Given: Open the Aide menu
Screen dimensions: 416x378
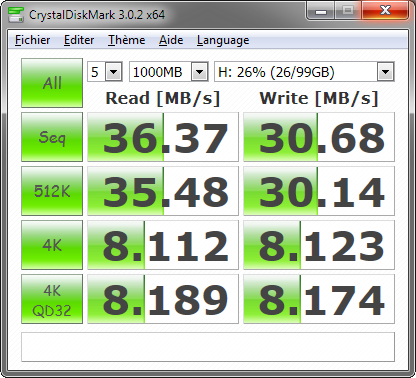Looking at the screenshot, I should coord(171,40).
